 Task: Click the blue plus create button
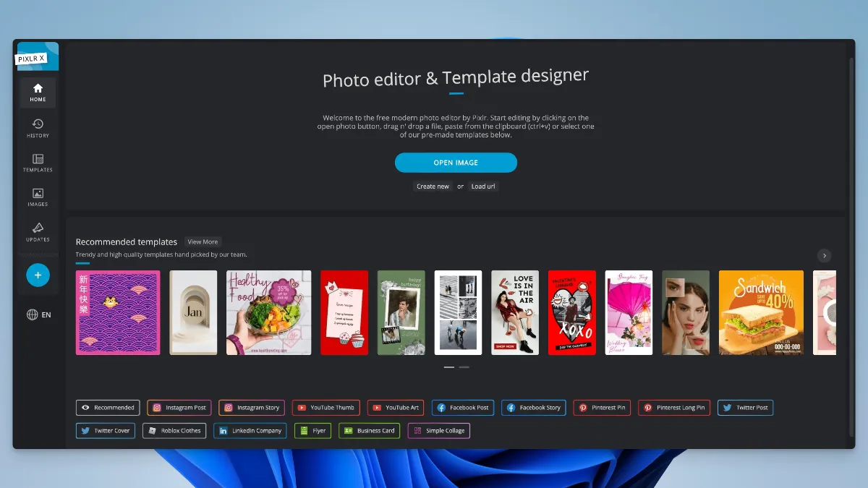(37, 275)
